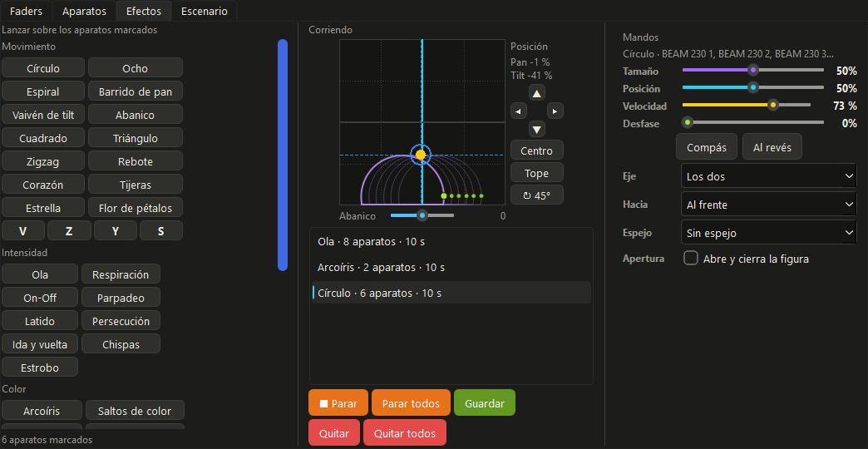Adjust the Velocidad slider
Image resolution: width=868 pixels, height=449 pixels.
[747, 106]
